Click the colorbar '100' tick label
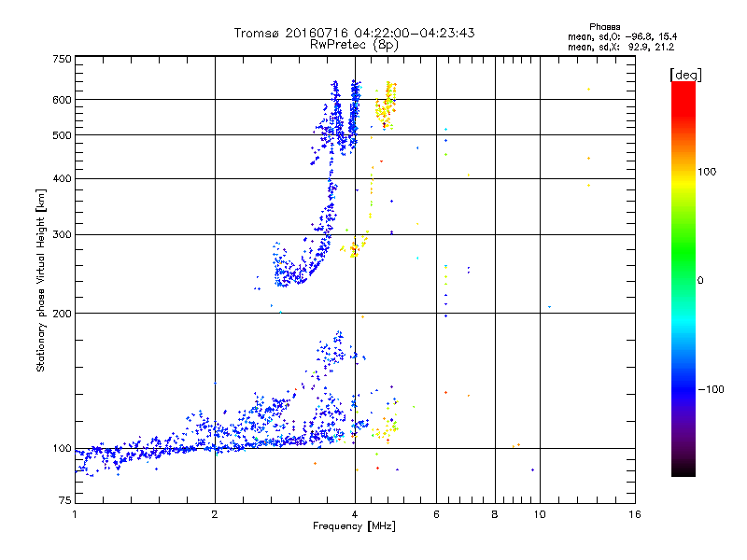Image resolution: width=747 pixels, height=560 pixels. coord(707,172)
